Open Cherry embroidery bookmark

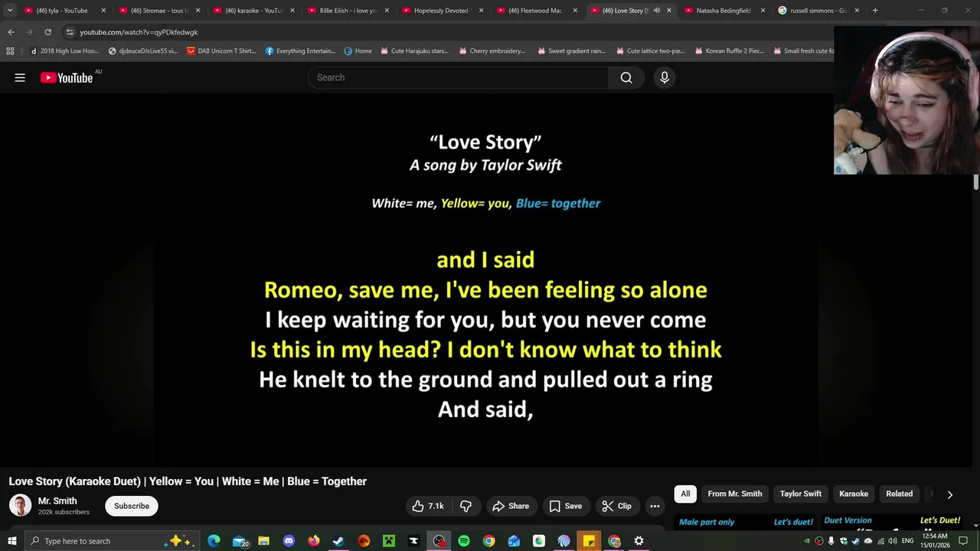point(492,51)
